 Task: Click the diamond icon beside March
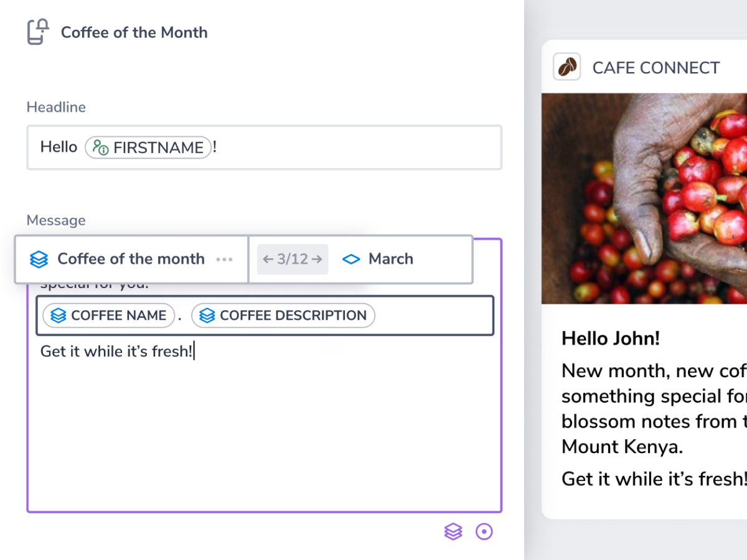pyautogui.click(x=352, y=259)
